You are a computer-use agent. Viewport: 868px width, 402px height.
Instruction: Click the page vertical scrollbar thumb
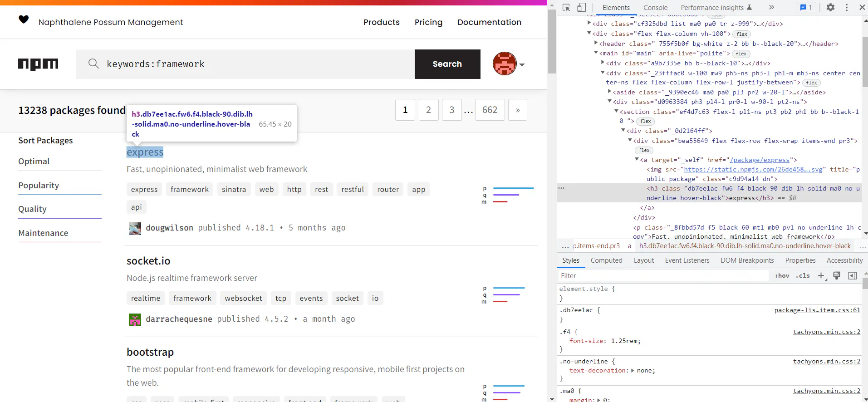(552, 41)
